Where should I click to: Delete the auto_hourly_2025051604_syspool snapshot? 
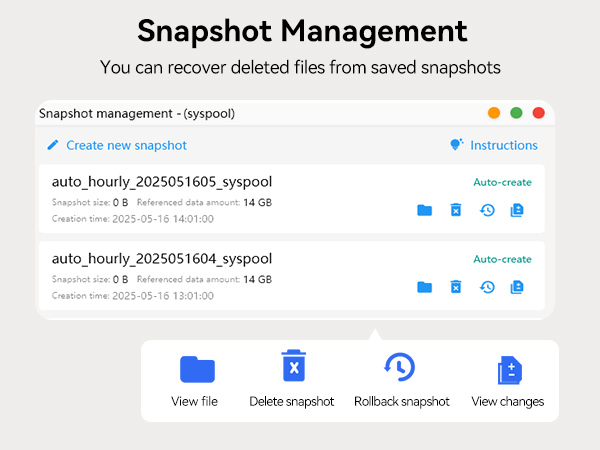(x=455, y=287)
